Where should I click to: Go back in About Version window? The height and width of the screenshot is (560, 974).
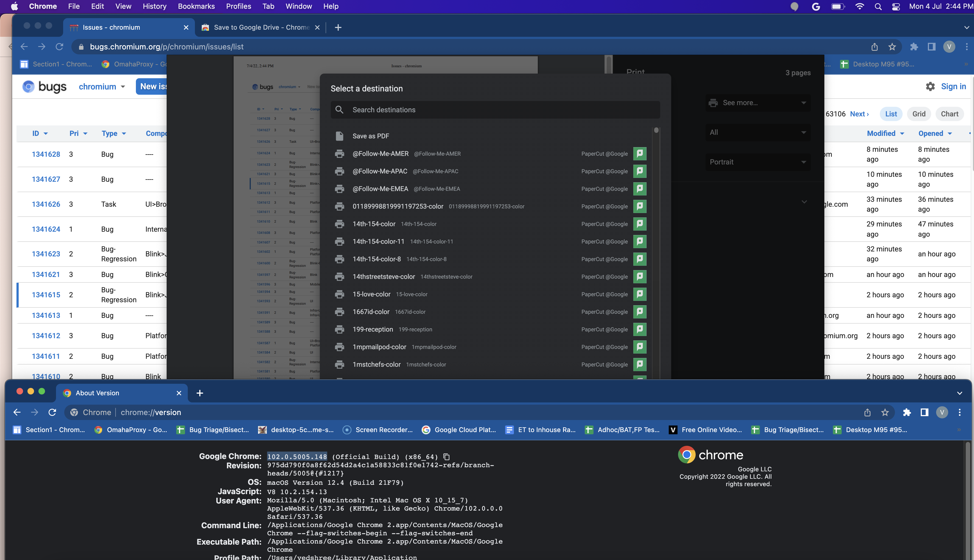[17, 412]
